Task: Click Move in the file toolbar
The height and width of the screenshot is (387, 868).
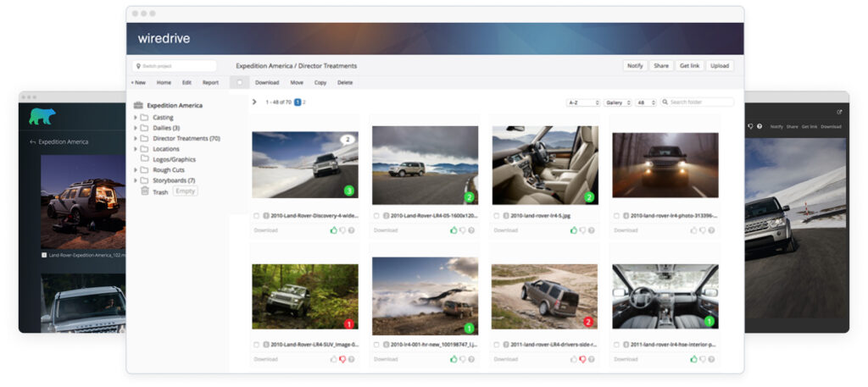Action: coord(297,82)
